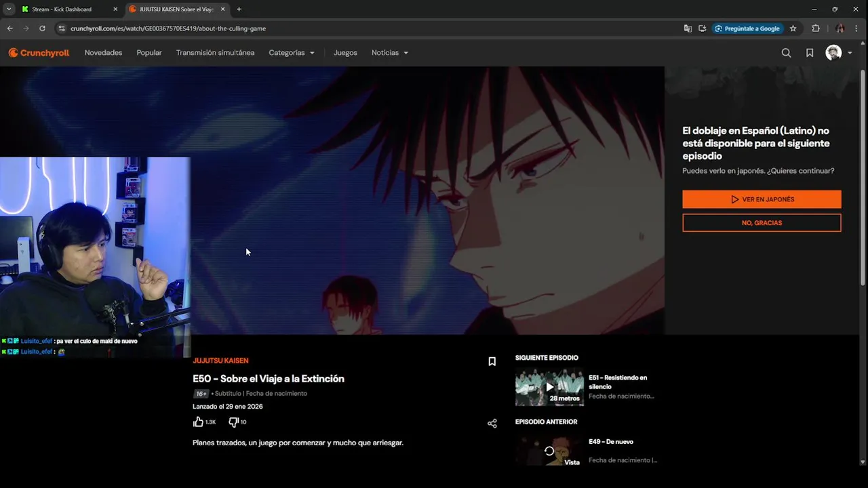Click the install app icon in address bar
This screenshot has height=488, width=868.
pos(702,28)
